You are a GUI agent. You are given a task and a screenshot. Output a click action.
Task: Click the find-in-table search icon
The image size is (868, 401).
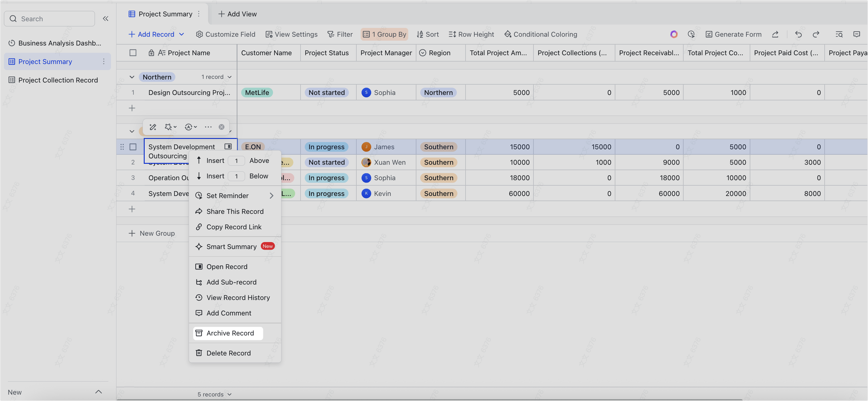point(839,34)
